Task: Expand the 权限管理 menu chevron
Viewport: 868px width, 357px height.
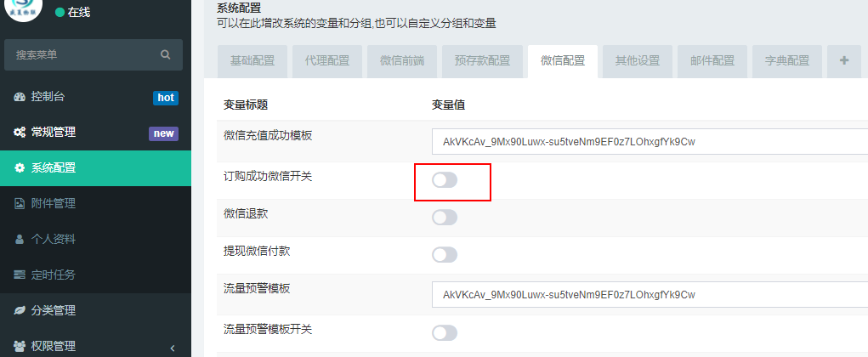Action: 173,348
